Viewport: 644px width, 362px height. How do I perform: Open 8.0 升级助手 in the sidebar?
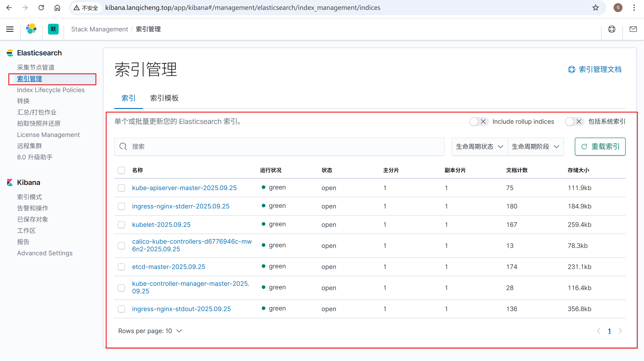35,157
